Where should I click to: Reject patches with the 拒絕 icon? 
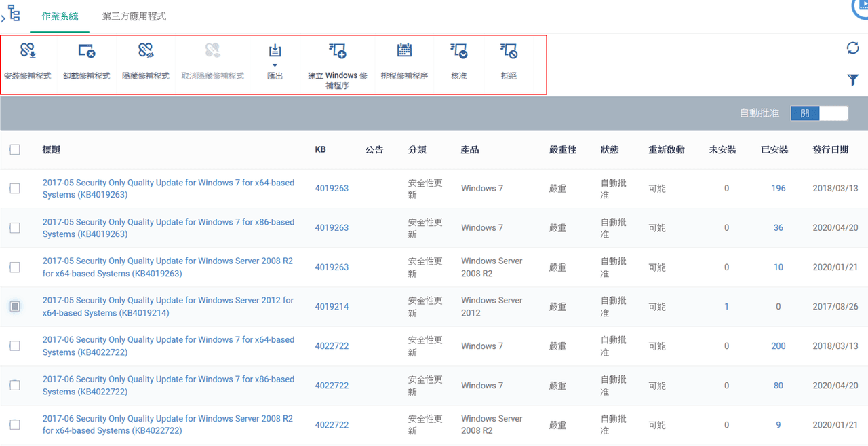point(509,50)
